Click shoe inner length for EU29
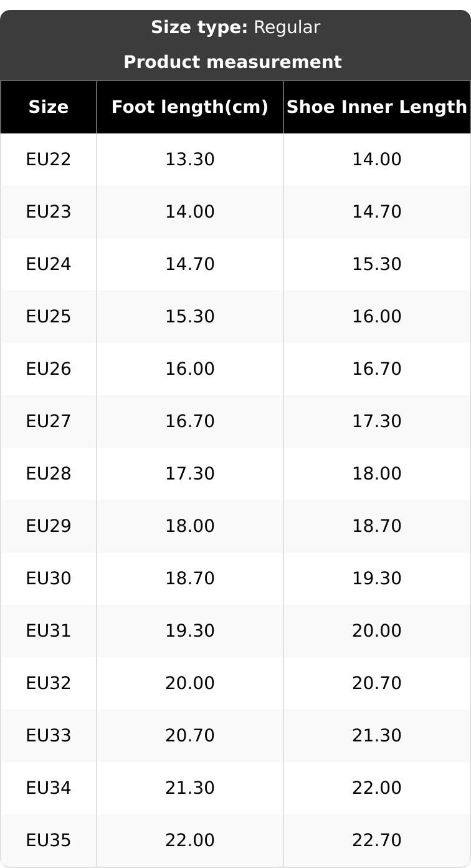Viewport: 471px width, 868px height. [377, 526]
